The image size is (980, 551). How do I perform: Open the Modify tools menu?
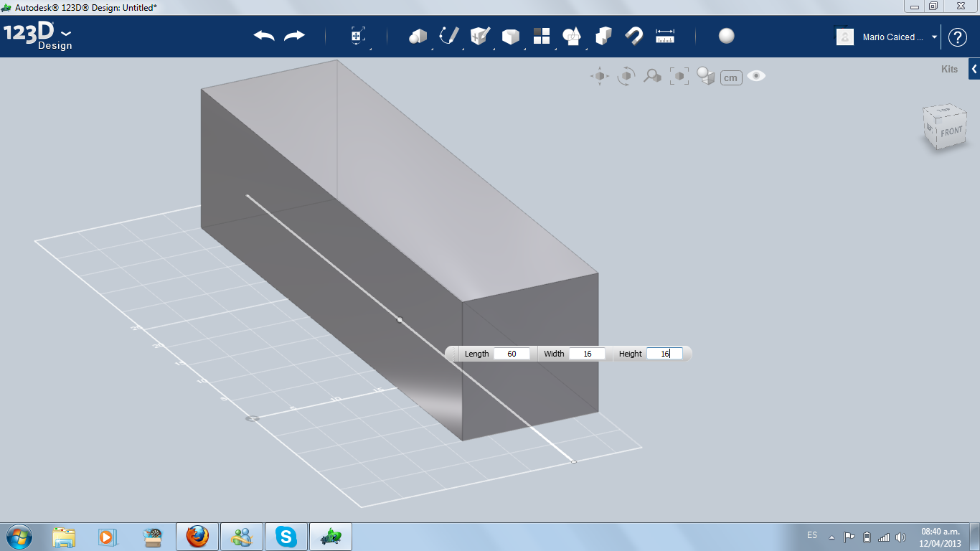[x=511, y=36]
